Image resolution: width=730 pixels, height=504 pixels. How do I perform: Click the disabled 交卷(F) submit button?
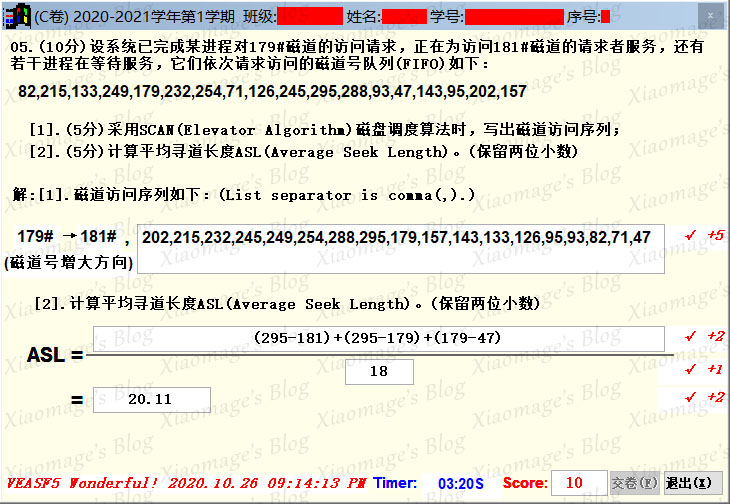point(634,483)
